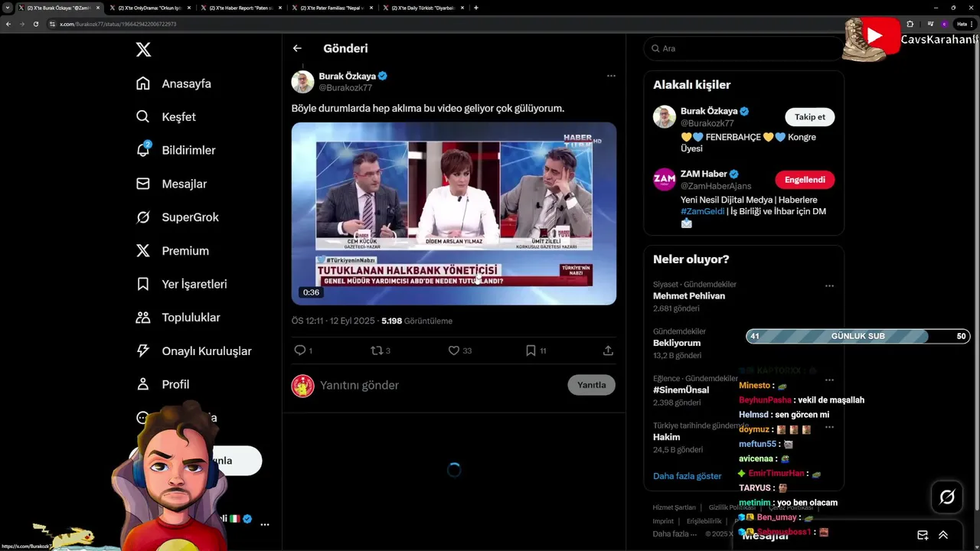This screenshot has height=551, width=980.
Task: Open Bildirimler notifications
Action: pyautogui.click(x=175, y=150)
